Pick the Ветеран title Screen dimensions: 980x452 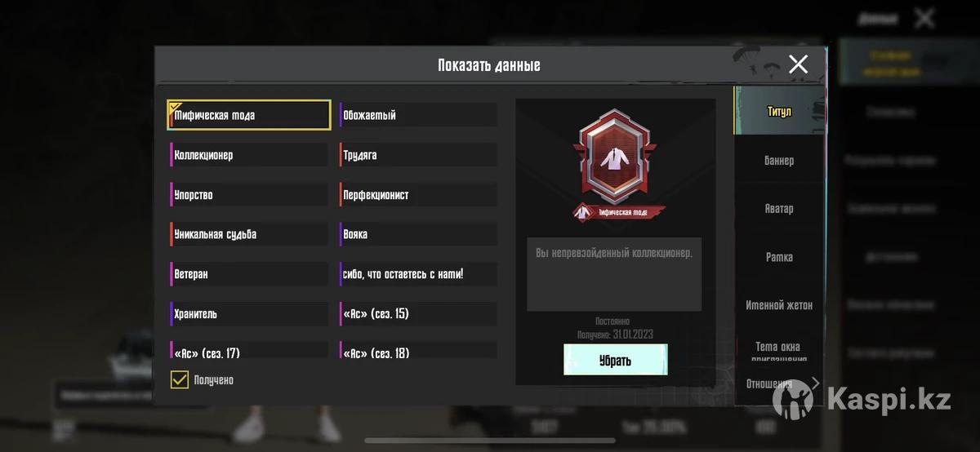point(249,274)
